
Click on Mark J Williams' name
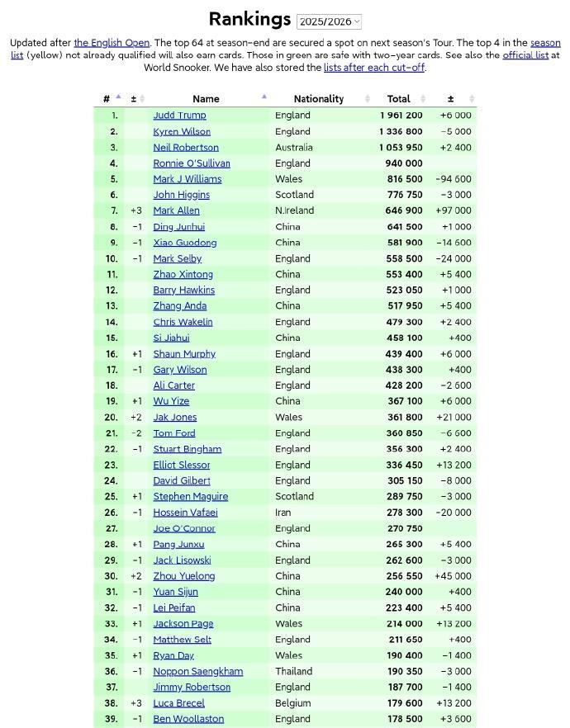[188, 179]
